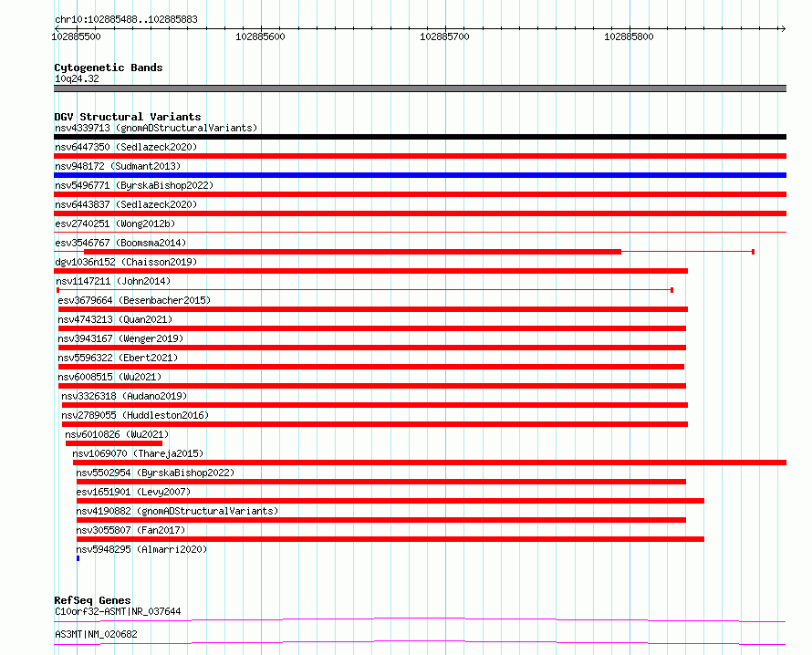Click the red bar under nsv1069070 Thareja2015
Viewport: 812px width, 655px height.
pos(430,463)
